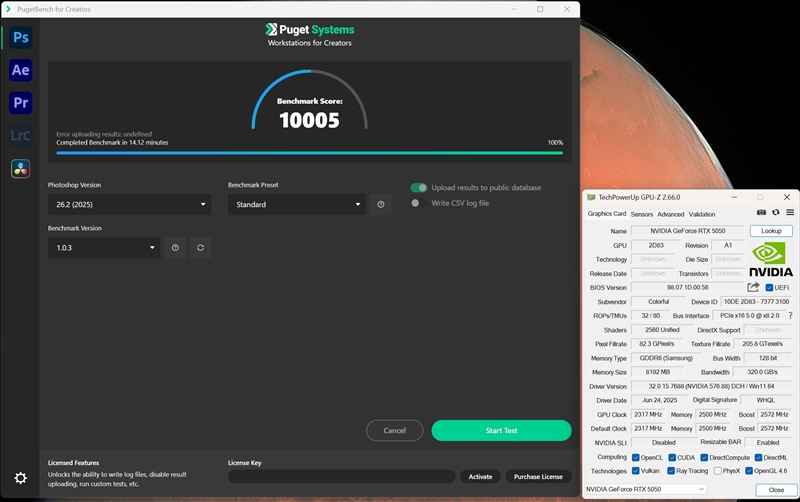Image resolution: width=800 pixels, height=502 pixels.
Task: Click the Close button in GPU-Z
Action: [776, 490]
